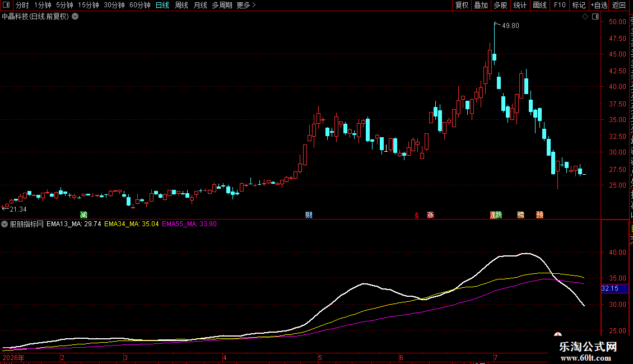Click month 6 on the time axis

(401, 357)
